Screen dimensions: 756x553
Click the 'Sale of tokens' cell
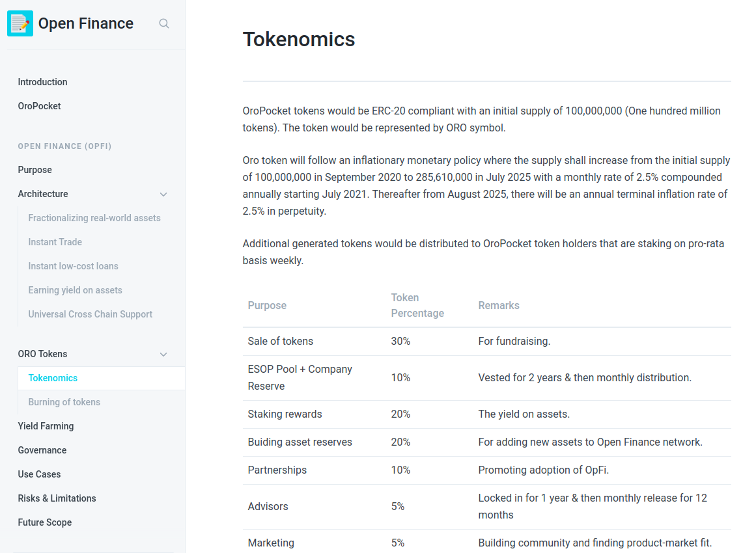point(281,341)
